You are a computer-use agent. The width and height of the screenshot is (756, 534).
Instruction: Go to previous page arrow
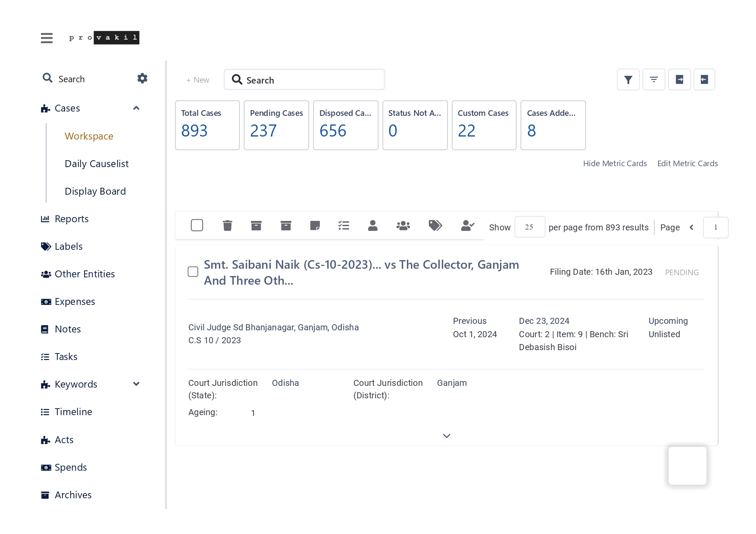coord(691,227)
